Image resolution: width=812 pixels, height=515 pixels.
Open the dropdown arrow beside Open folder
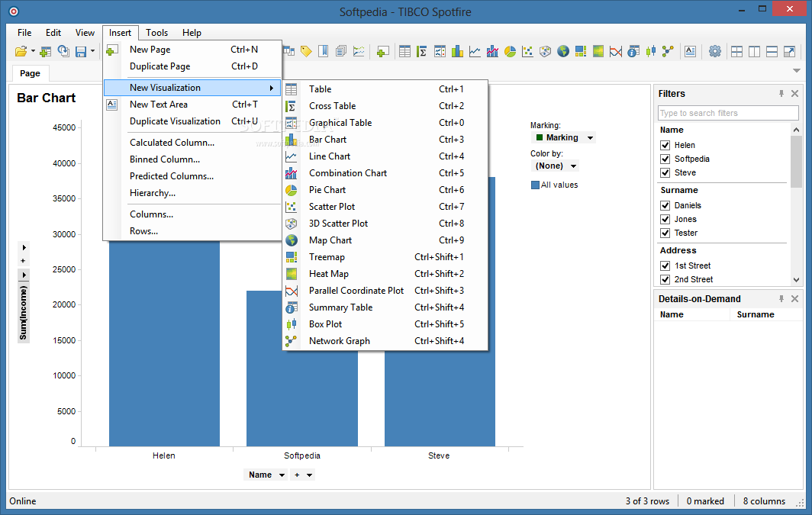33,51
